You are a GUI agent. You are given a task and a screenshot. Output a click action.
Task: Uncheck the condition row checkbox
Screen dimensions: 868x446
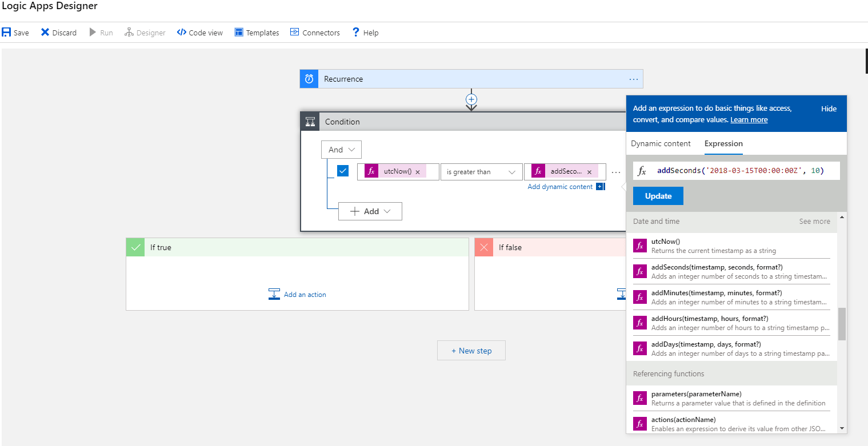[x=343, y=171]
